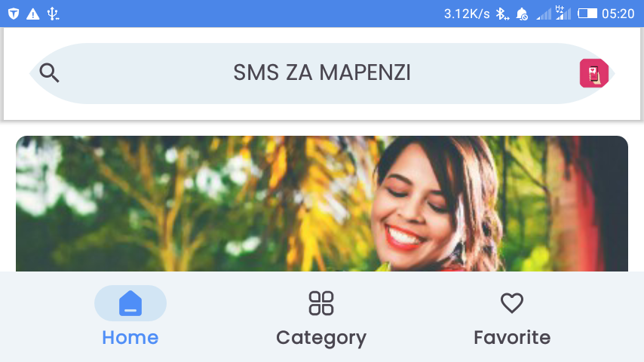Tap the battery indicator icon

pyautogui.click(x=587, y=14)
